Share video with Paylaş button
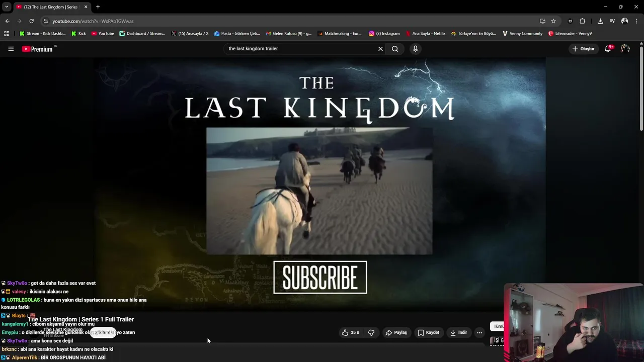This screenshot has height=362, width=644. (396, 332)
